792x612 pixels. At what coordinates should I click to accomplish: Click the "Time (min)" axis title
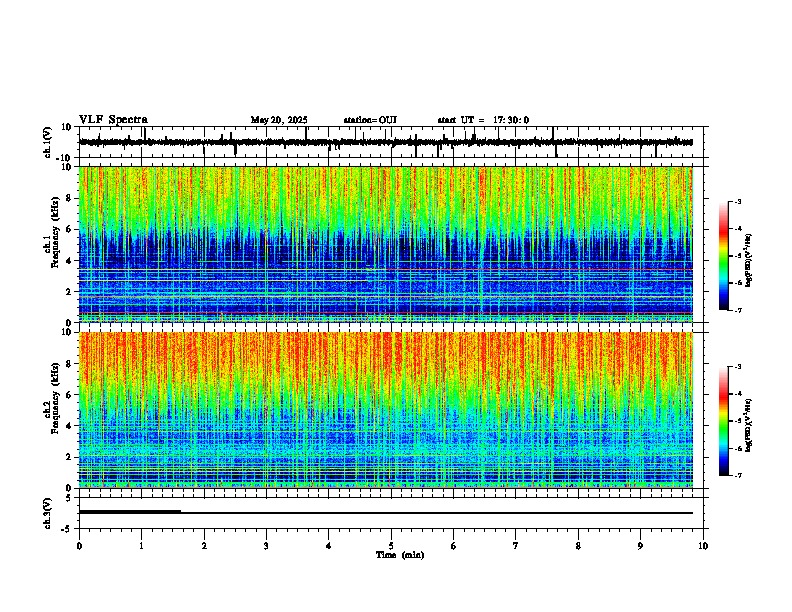coord(400,555)
